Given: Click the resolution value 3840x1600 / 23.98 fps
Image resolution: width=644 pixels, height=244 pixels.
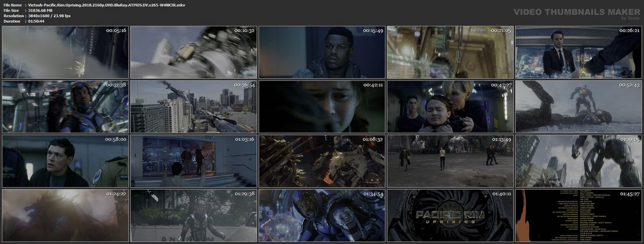Looking at the screenshot, I should [x=49, y=16].
